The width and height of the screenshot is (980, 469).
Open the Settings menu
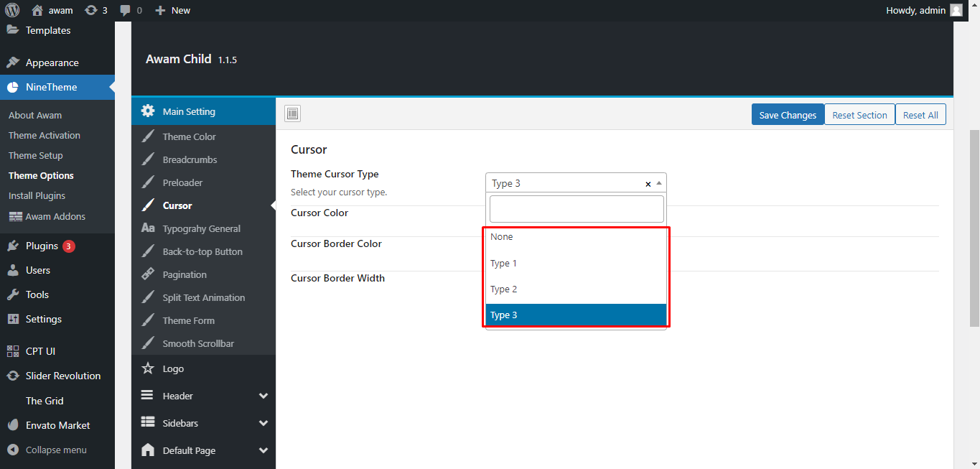tap(44, 319)
